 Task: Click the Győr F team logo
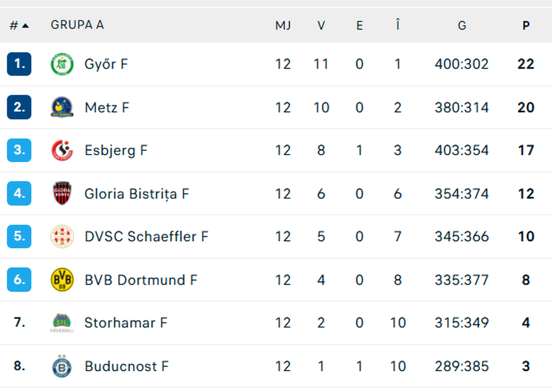click(x=62, y=64)
